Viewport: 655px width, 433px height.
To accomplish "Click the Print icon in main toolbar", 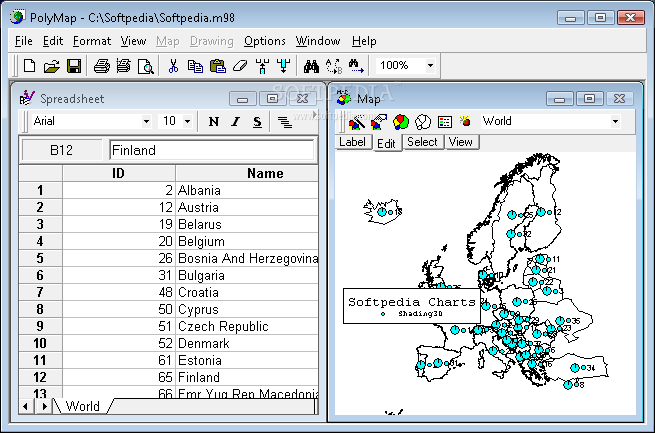I will pyautogui.click(x=102, y=66).
